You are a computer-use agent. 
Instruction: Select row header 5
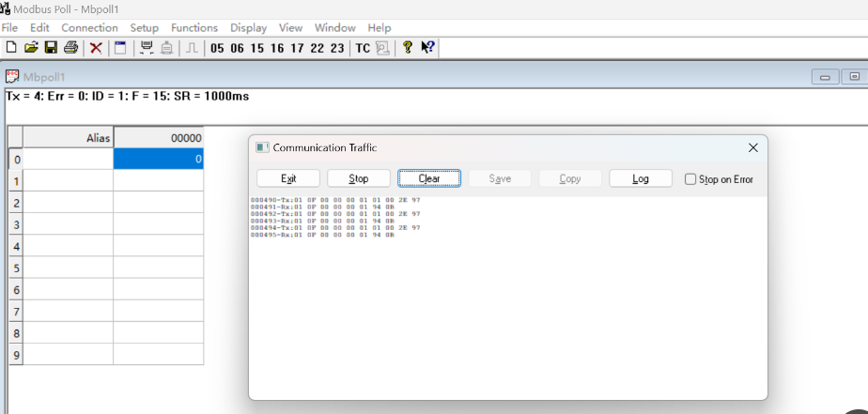coord(16,268)
